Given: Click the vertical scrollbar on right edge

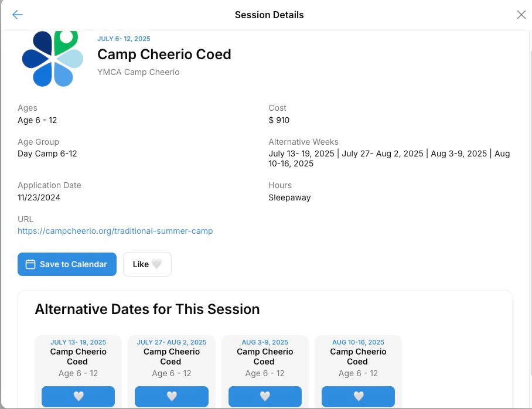Looking at the screenshot, I should pyautogui.click(x=529, y=176).
